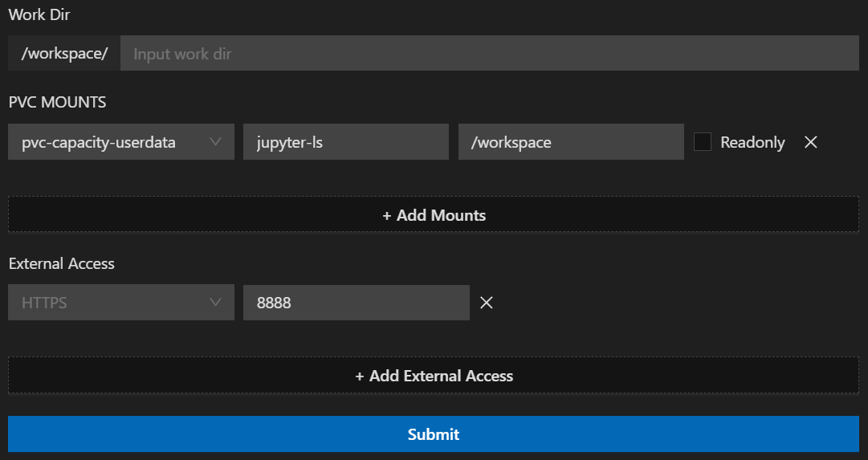
Task: Click the plus sign before Add Mounts
Action: pos(387,215)
